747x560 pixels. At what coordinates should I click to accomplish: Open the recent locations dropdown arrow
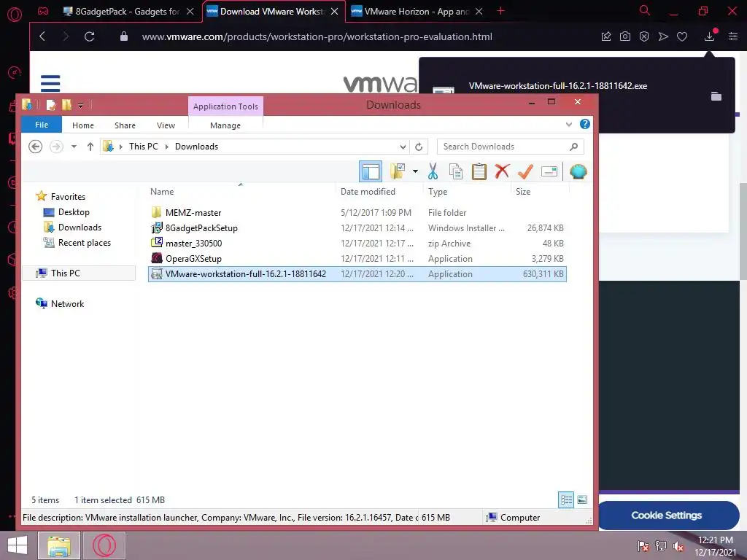pyautogui.click(x=74, y=147)
